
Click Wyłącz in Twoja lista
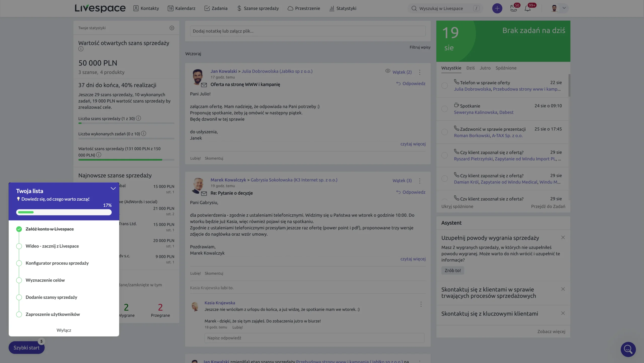tap(64, 330)
